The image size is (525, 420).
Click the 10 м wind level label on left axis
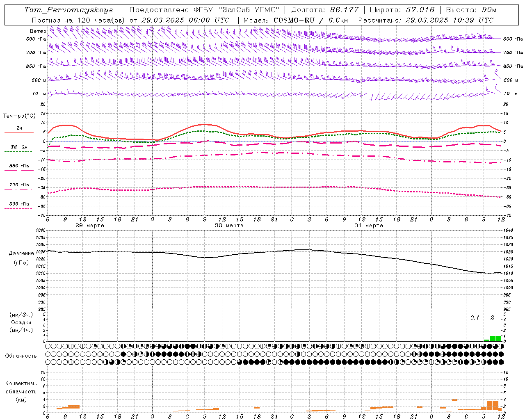click(x=39, y=94)
